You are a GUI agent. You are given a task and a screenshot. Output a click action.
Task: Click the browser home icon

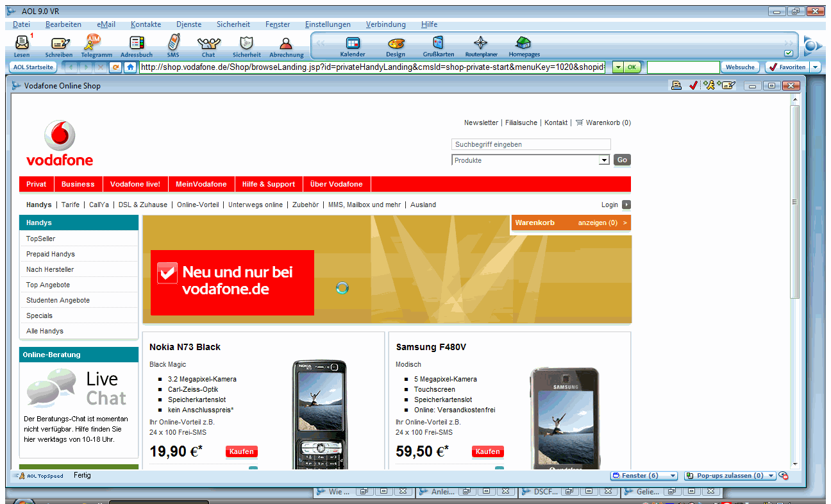pos(130,67)
